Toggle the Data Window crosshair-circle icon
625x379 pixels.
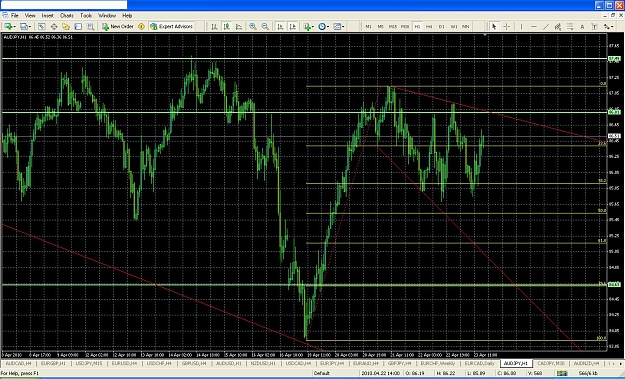point(54,26)
